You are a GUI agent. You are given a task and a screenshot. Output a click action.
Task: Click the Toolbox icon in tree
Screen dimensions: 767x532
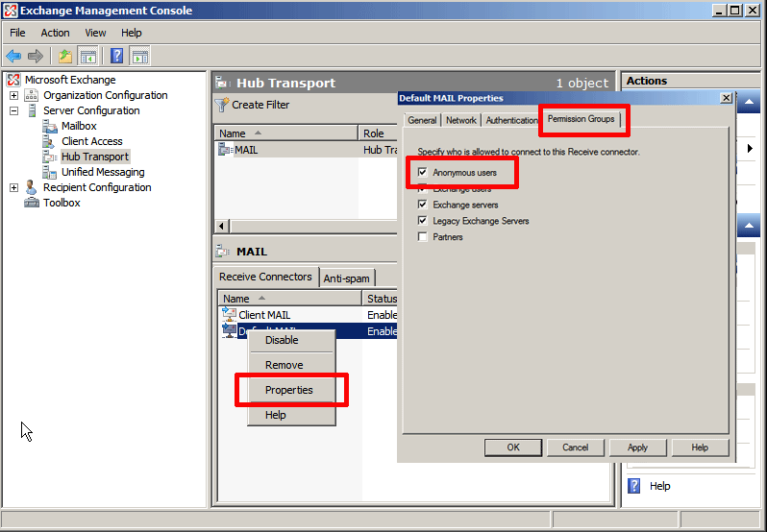(32, 203)
